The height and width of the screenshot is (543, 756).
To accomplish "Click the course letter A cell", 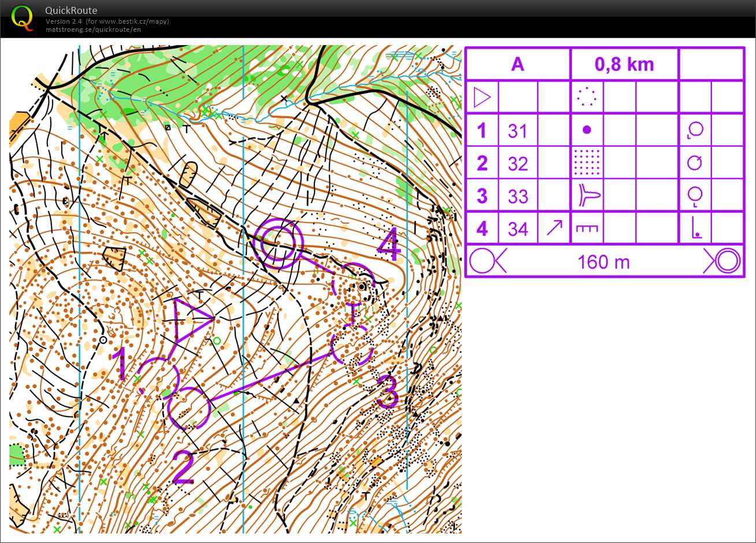I will tap(518, 64).
